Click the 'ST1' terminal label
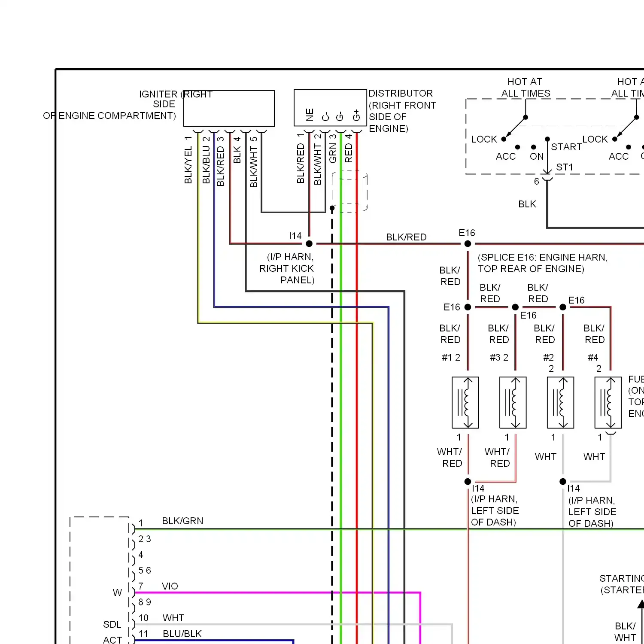 tap(565, 167)
